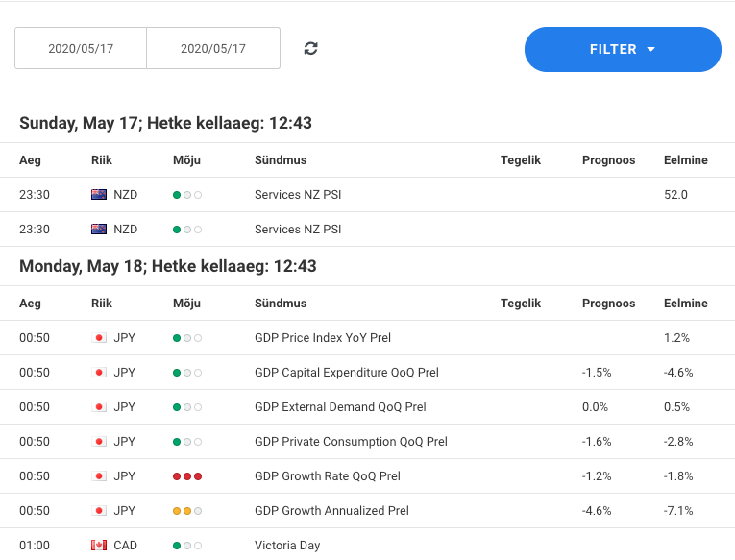Open second Services NZ PSI event without previous value
The width and height of the screenshot is (735, 560).
pos(298,230)
